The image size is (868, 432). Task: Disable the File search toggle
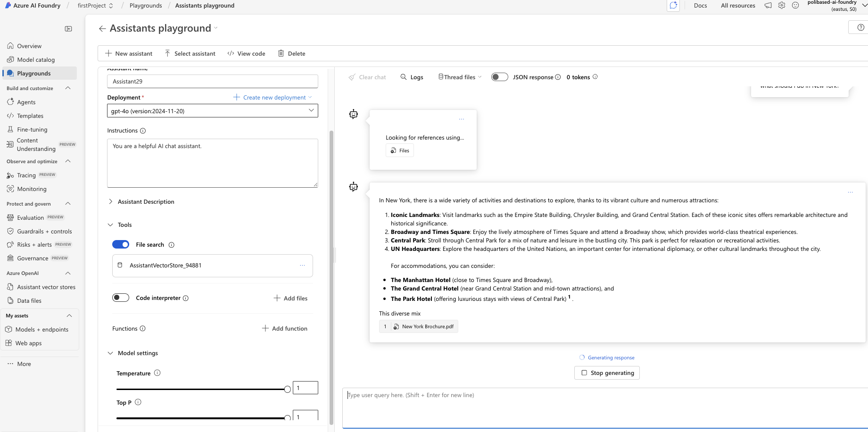click(x=121, y=244)
